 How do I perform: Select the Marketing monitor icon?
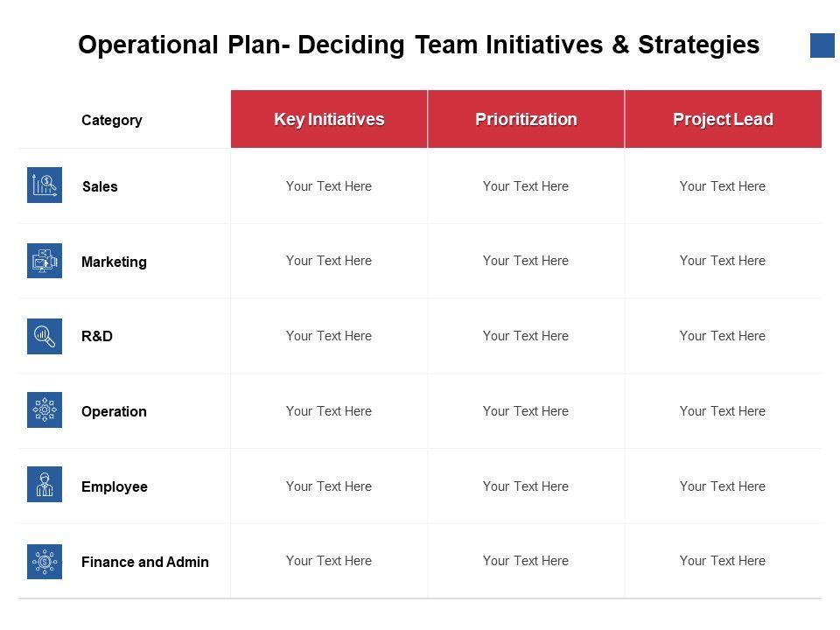[45, 261]
